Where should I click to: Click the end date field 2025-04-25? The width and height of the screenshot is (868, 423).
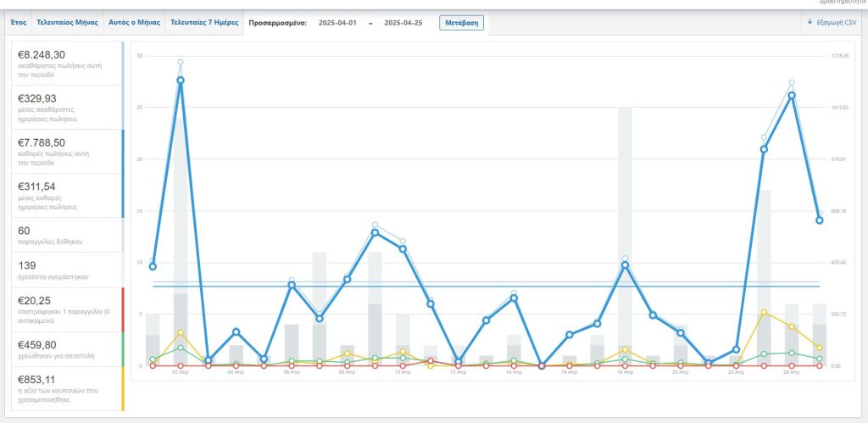coord(403,23)
